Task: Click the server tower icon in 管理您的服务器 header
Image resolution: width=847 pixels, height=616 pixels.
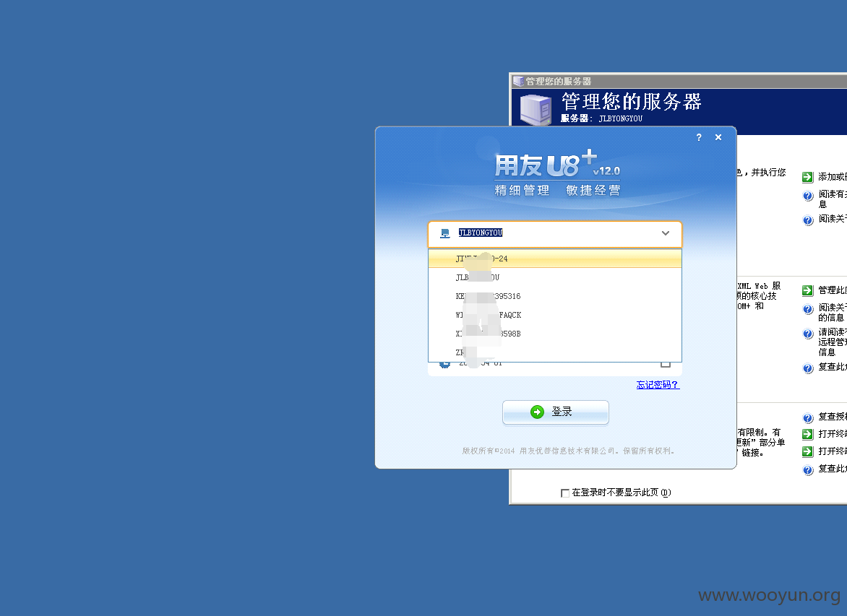Action: 536,110
